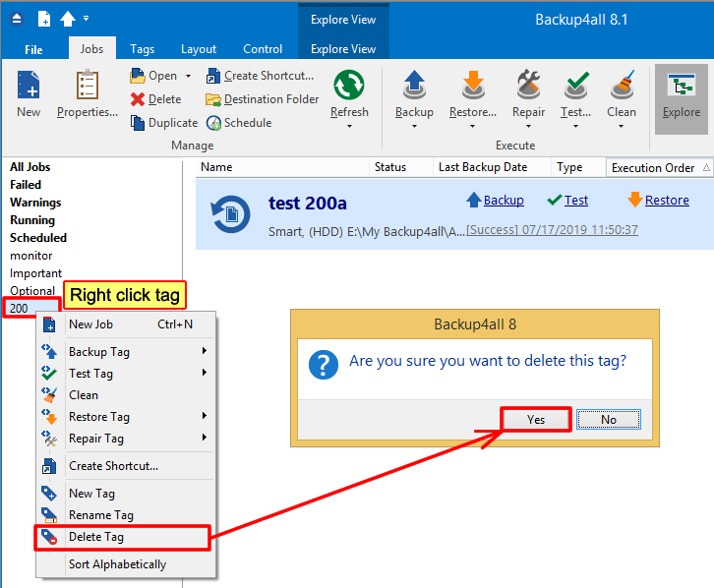Open the File tab
Image resolution: width=714 pixels, height=588 pixels.
tap(33, 49)
